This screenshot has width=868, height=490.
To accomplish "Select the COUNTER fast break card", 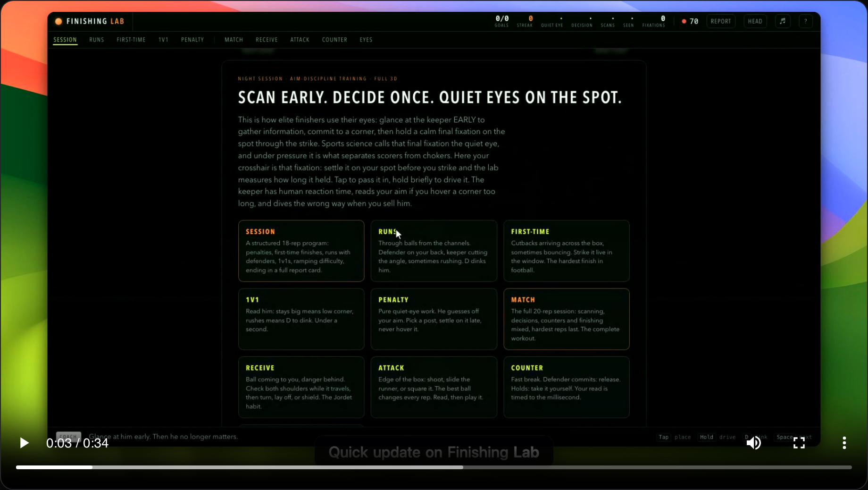I will tap(566, 387).
